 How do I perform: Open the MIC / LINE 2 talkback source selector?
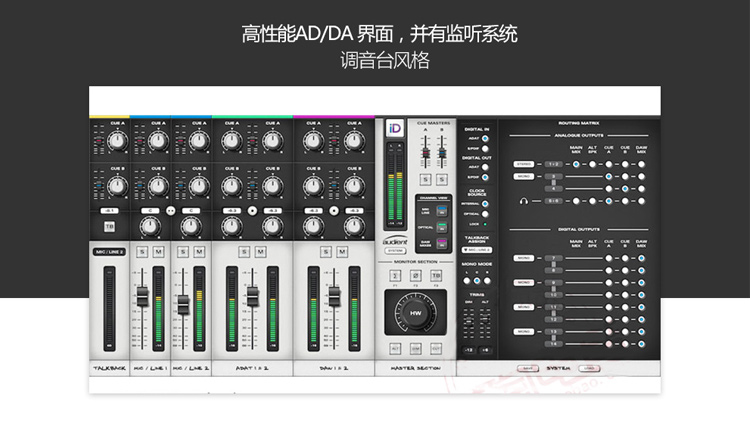pos(110,252)
